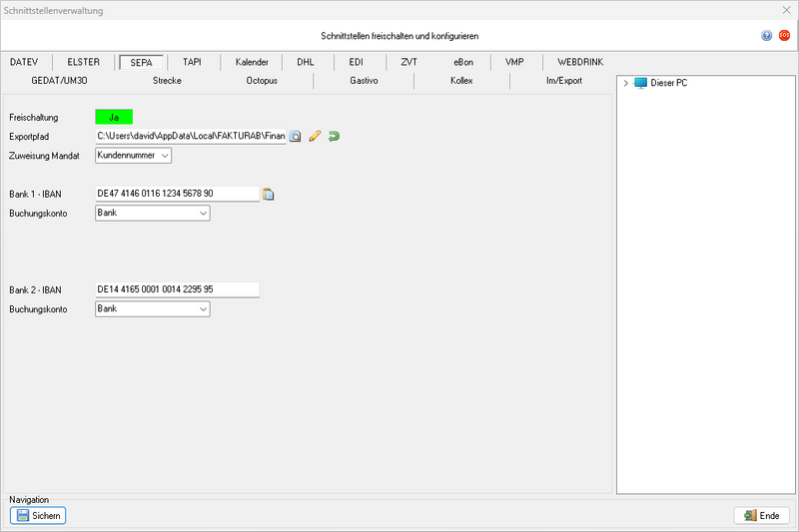Click the Dieser PC computer icon
This screenshot has width=799, height=532.
[x=640, y=83]
